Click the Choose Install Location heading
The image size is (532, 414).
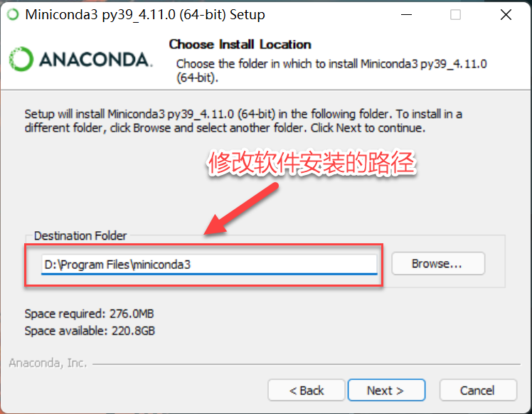coord(240,44)
